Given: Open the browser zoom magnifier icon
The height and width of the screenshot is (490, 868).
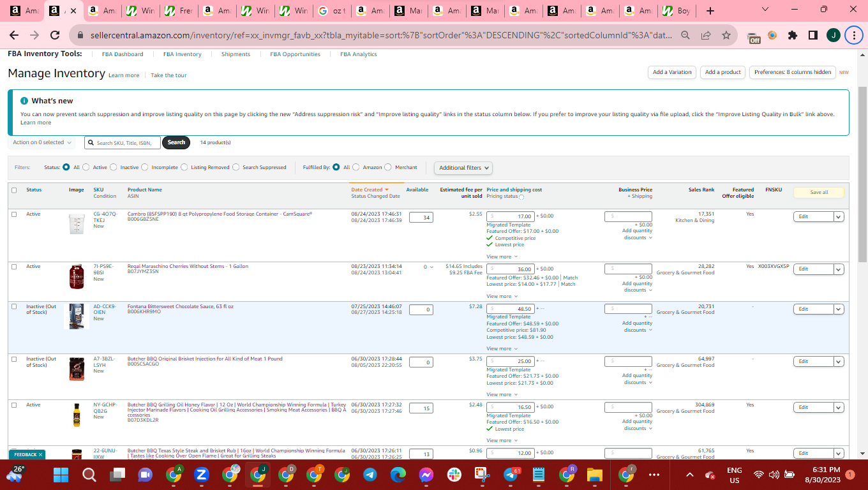Looking at the screenshot, I should tap(685, 36).
